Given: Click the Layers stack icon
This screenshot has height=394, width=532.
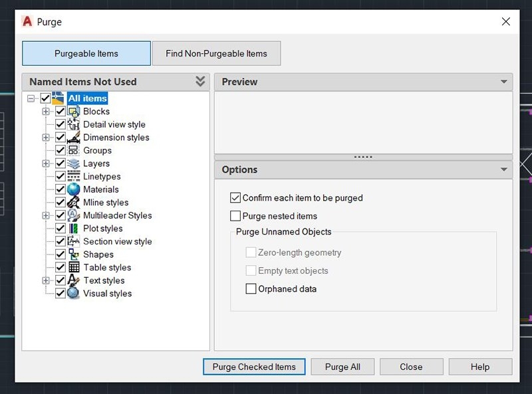Looking at the screenshot, I should (74, 163).
